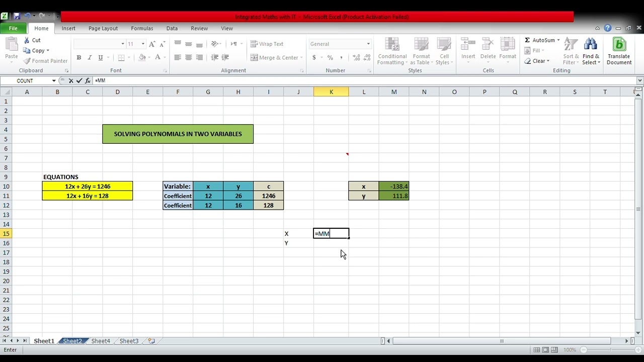The height and width of the screenshot is (362, 644).
Task: Open Find & Select menu
Action: click(591, 51)
